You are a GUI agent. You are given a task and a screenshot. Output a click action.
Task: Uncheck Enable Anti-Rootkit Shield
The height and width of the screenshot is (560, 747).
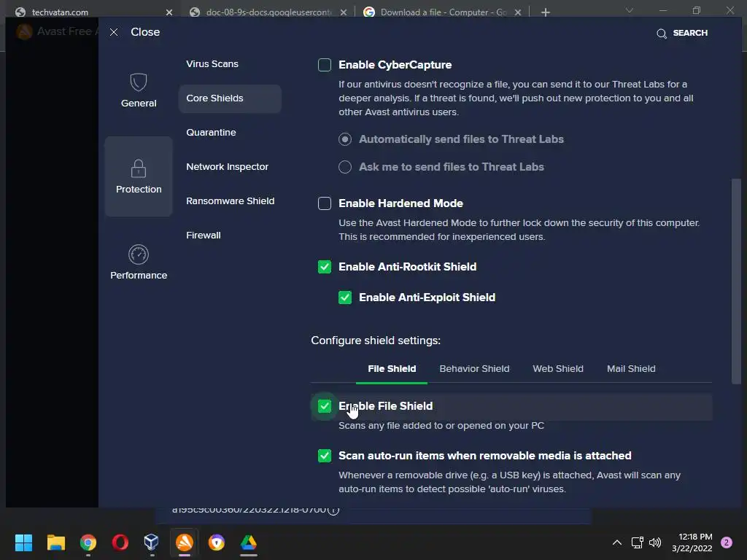pyautogui.click(x=325, y=267)
